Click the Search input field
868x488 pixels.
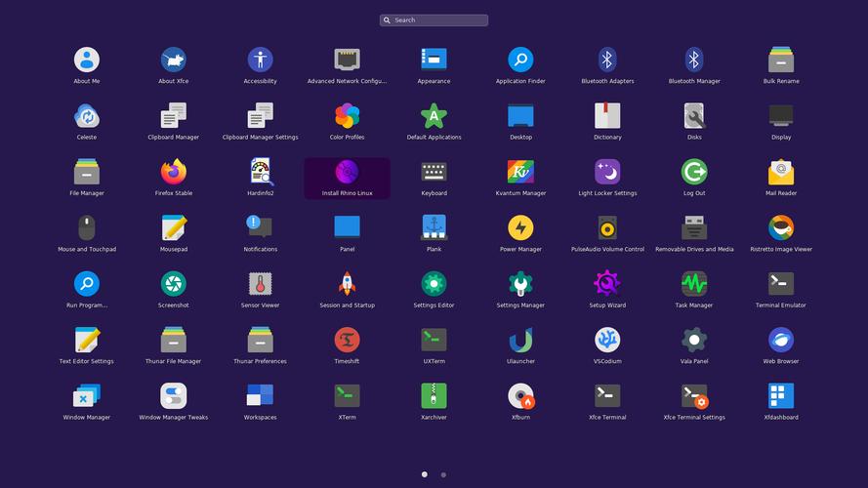[x=434, y=20]
